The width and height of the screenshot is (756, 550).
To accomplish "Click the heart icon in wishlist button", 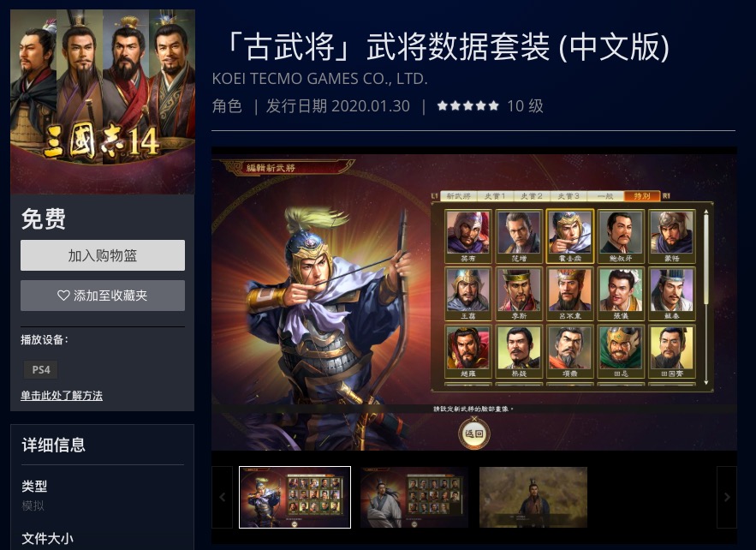I will [x=63, y=296].
